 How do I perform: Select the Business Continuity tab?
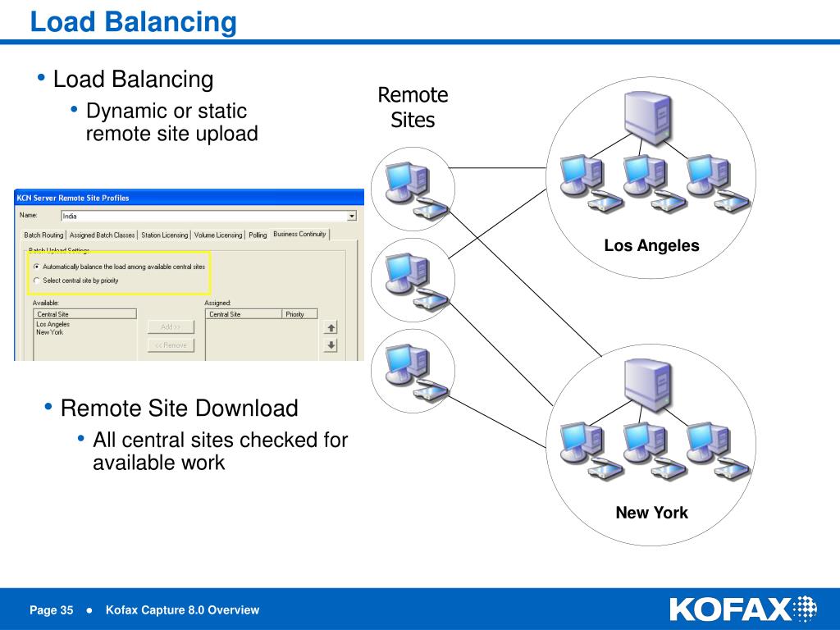pos(299,234)
